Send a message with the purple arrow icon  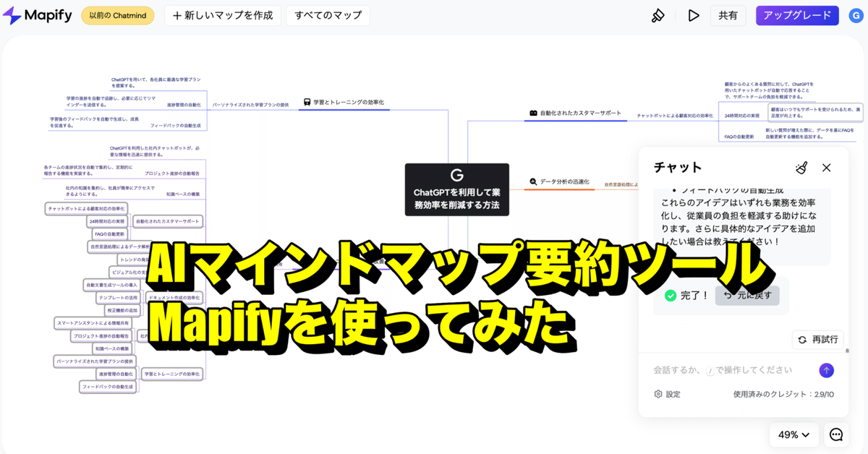click(826, 370)
